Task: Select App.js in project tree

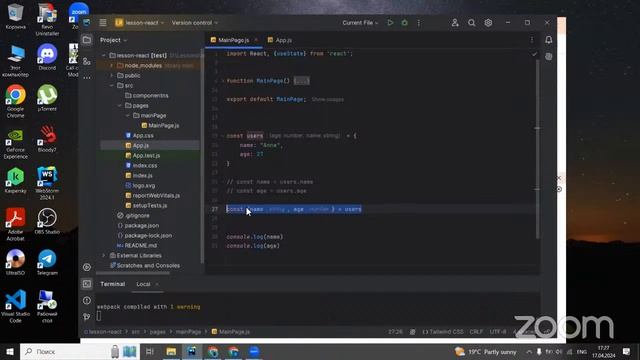Action: pyautogui.click(x=137, y=145)
